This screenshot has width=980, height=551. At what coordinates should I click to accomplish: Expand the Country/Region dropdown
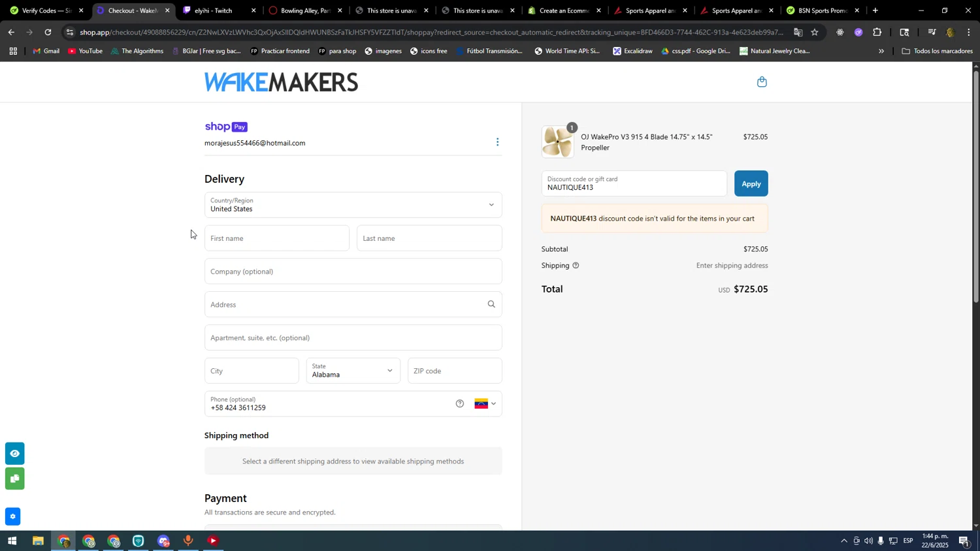pyautogui.click(x=353, y=205)
